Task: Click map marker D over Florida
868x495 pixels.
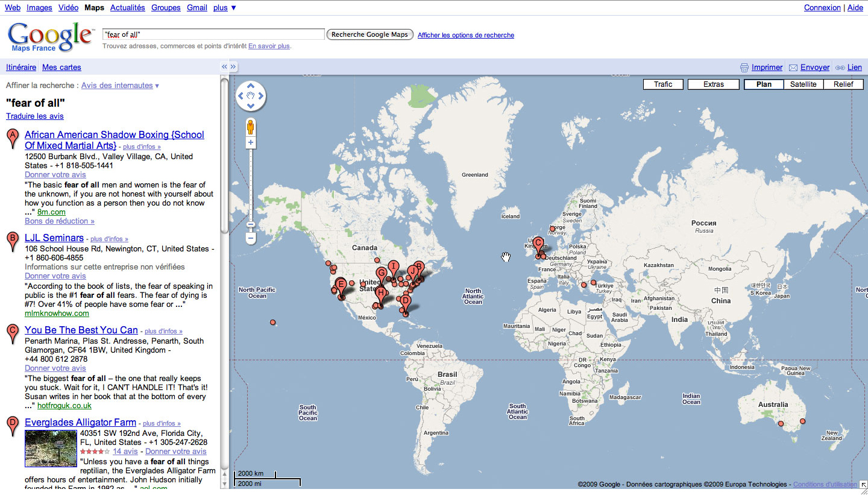Action: [405, 304]
